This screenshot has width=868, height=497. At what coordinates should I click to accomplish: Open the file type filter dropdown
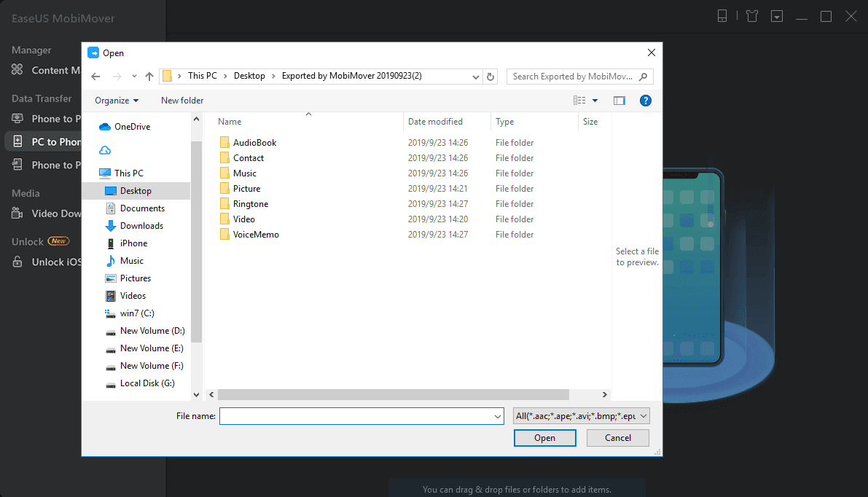point(579,415)
